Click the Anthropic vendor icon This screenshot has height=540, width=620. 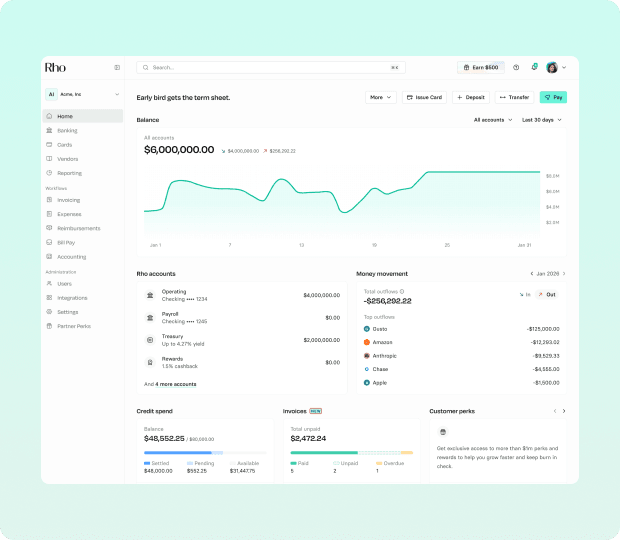click(367, 356)
